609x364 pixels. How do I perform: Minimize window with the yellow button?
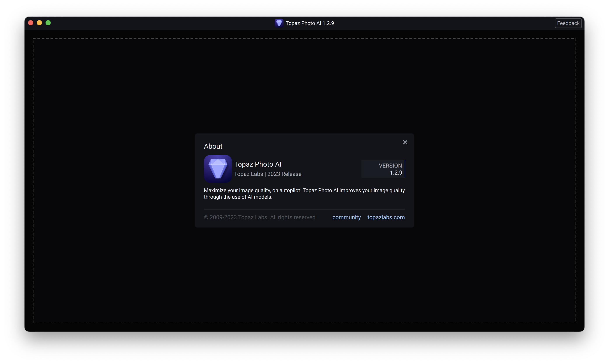point(40,23)
